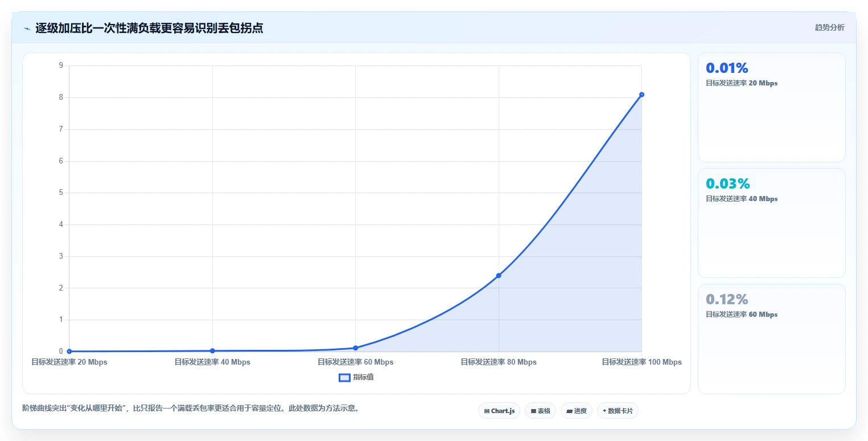The image size is (868, 441).
Task: Click x-axis label 目标发送速率 80 Mbps
Action: (x=499, y=362)
